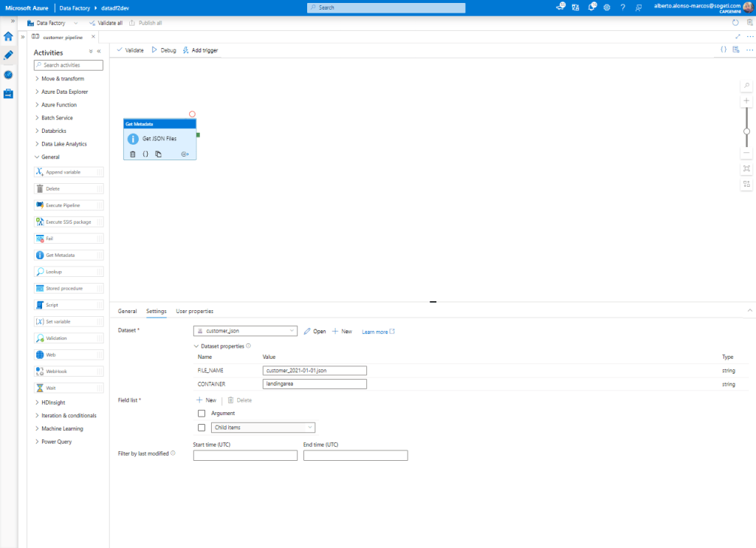Switch to the General tab
Image resolution: width=756 pixels, height=548 pixels.
coord(127,312)
